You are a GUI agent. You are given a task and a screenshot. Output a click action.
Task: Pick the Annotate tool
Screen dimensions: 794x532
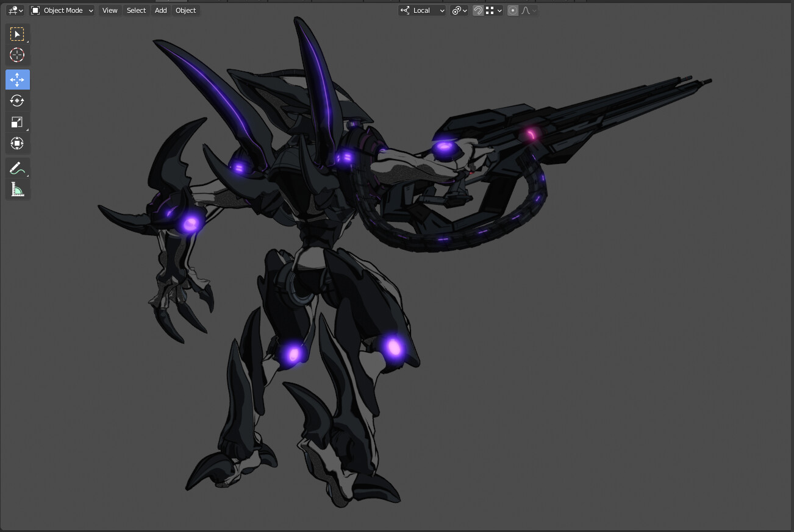17,168
